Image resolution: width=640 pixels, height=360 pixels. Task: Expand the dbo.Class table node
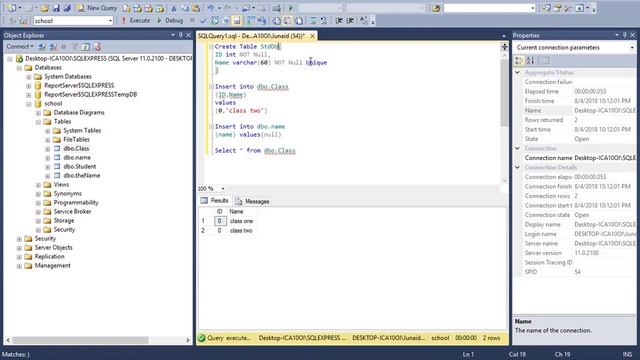tap(47, 149)
